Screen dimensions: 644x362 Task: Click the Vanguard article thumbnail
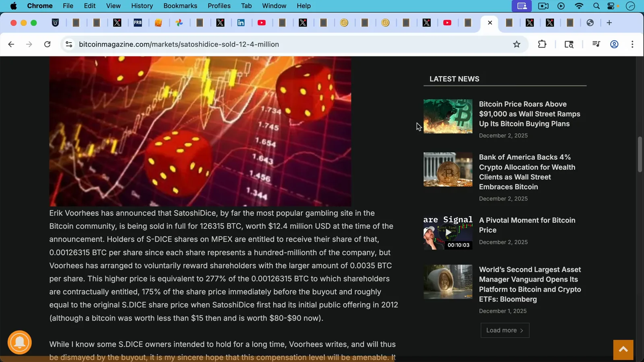[x=448, y=282]
